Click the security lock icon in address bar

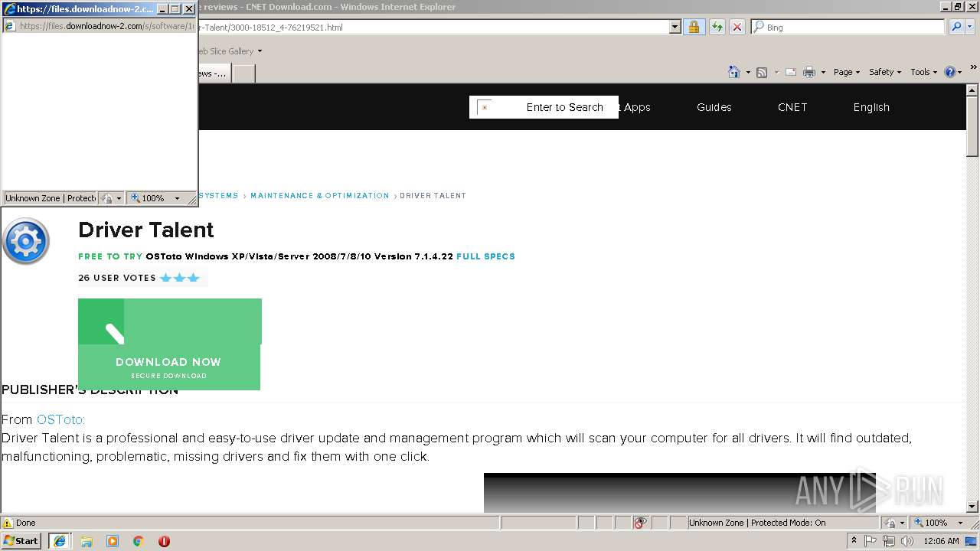694,27
